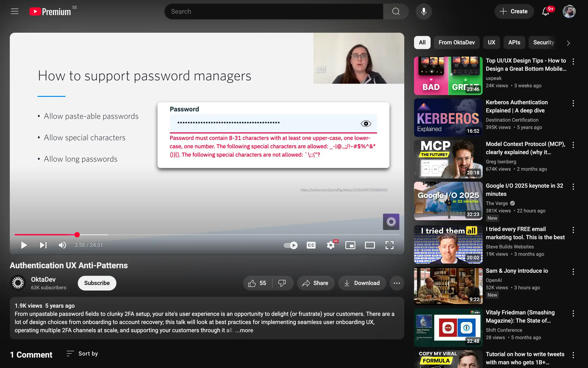
Task: Select the Security filter chip
Action: tap(543, 43)
